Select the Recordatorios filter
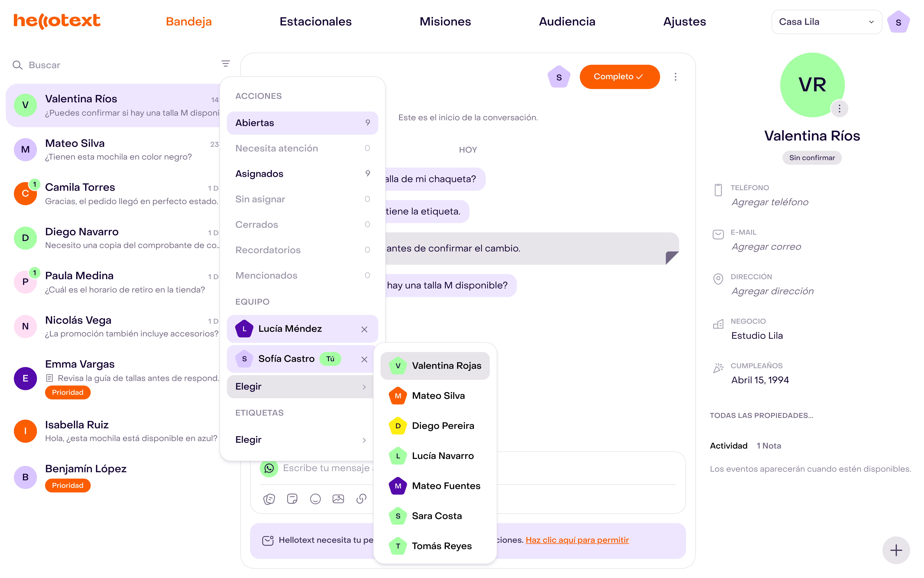The width and height of the screenshot is (924, 578). [x=302, y=250]
